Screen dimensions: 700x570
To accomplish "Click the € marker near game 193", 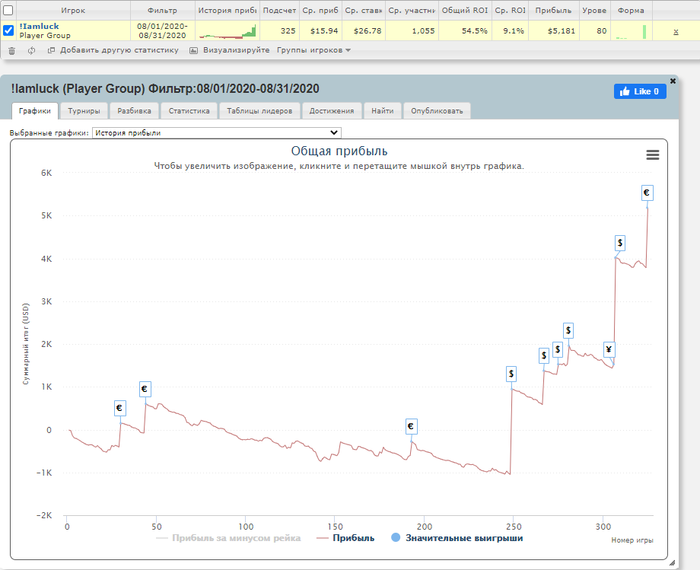I will coord(411,426).
